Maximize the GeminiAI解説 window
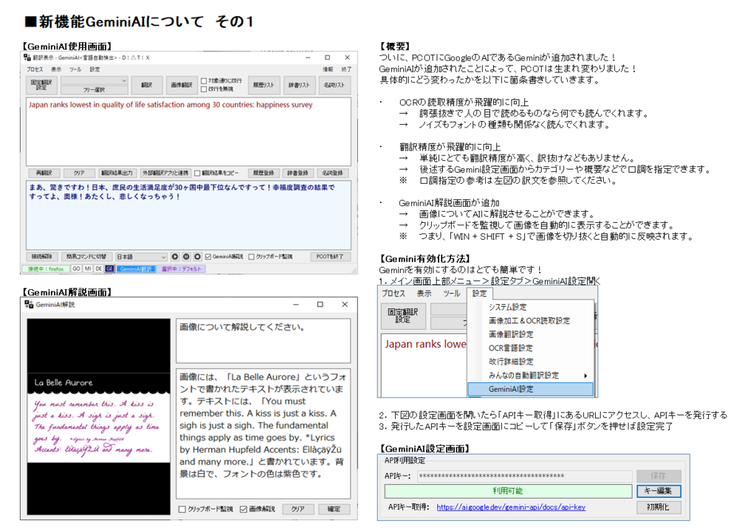 pos(320,305)
